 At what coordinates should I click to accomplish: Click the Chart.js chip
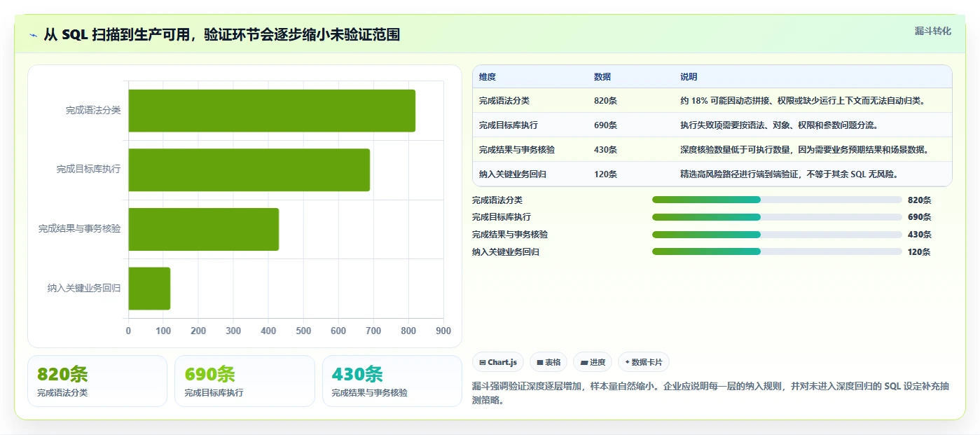click(x=498, y=362)
